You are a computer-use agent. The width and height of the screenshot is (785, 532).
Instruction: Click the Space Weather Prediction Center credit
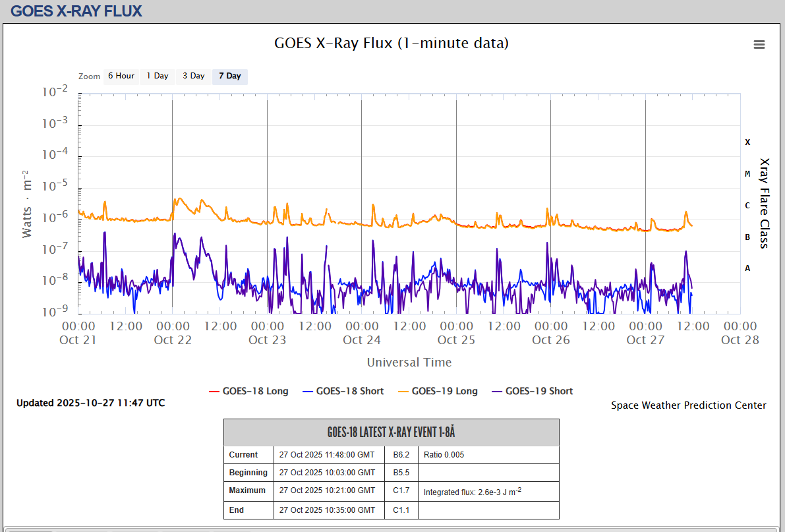[688, 405]
